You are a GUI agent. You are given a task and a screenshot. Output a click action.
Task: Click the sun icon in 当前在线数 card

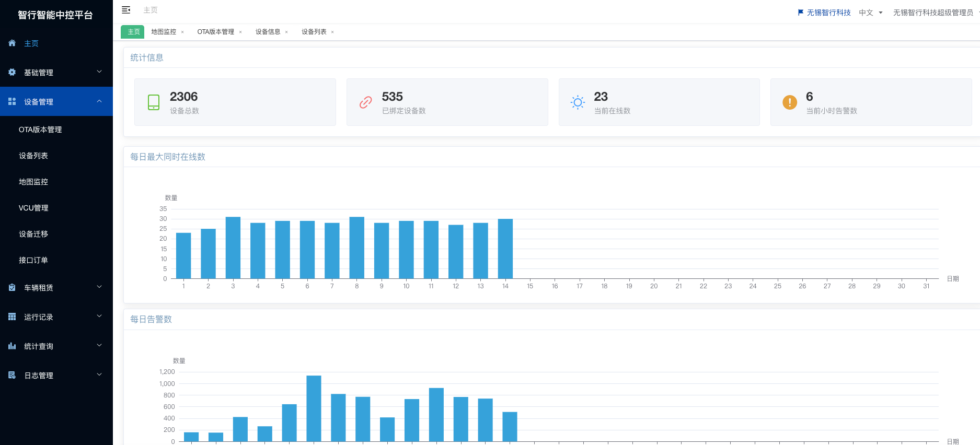(578, 102)
